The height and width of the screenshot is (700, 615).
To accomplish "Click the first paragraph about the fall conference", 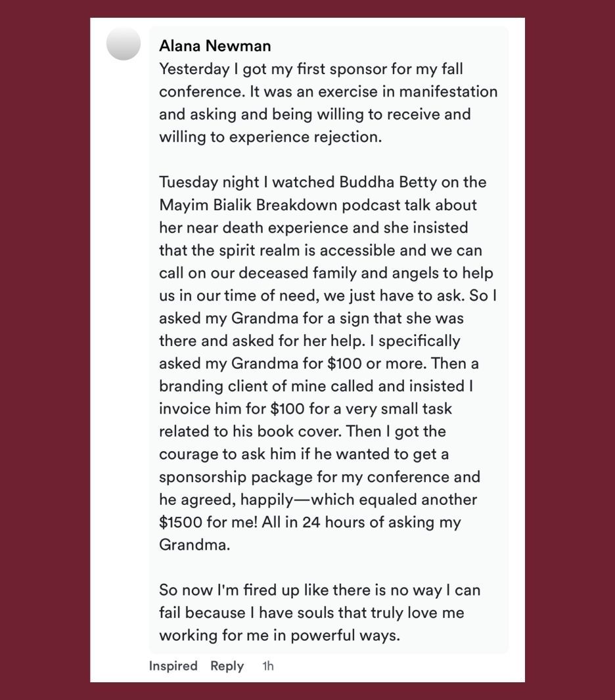I will click(x=328, y=102).
